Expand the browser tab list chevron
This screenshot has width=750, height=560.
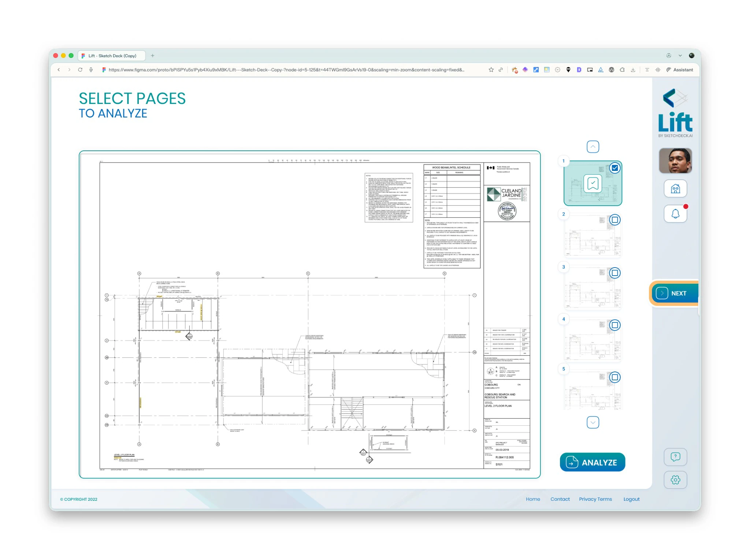(x=680, y=56)
